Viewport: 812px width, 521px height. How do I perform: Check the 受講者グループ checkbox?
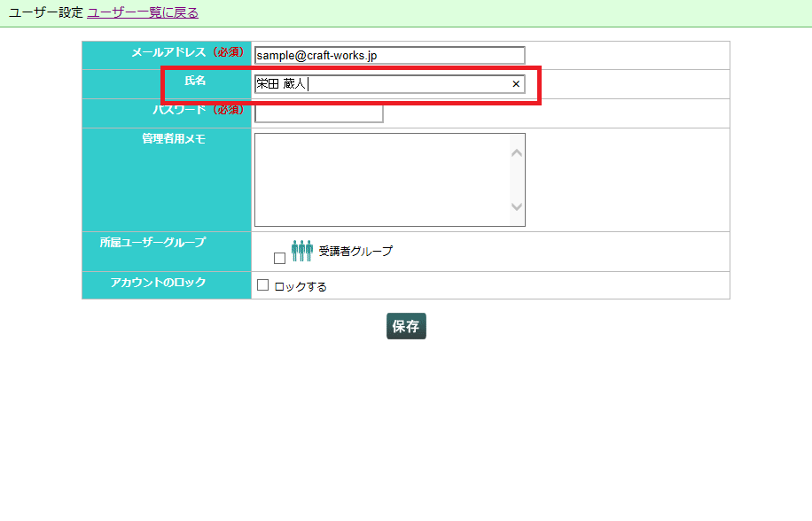(x=279, y=258)
